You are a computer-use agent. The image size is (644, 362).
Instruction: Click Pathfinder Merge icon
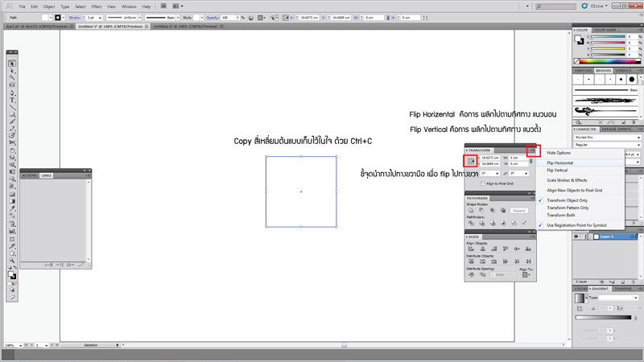coord(493,224)
